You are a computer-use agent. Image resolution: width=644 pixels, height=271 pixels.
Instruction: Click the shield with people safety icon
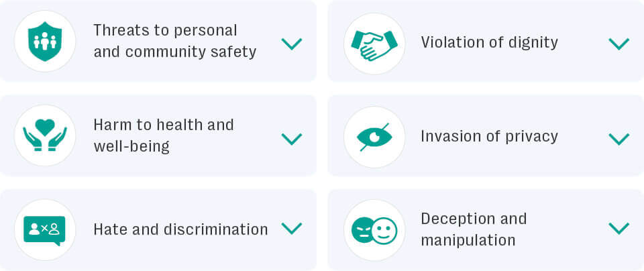(45, 41)
